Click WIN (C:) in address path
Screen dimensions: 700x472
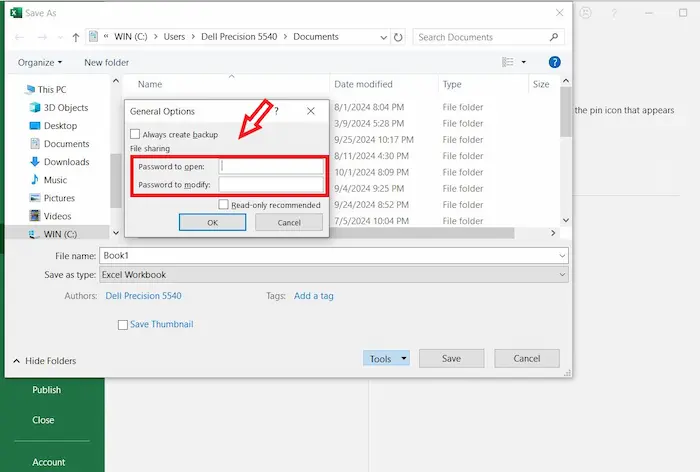131,37
